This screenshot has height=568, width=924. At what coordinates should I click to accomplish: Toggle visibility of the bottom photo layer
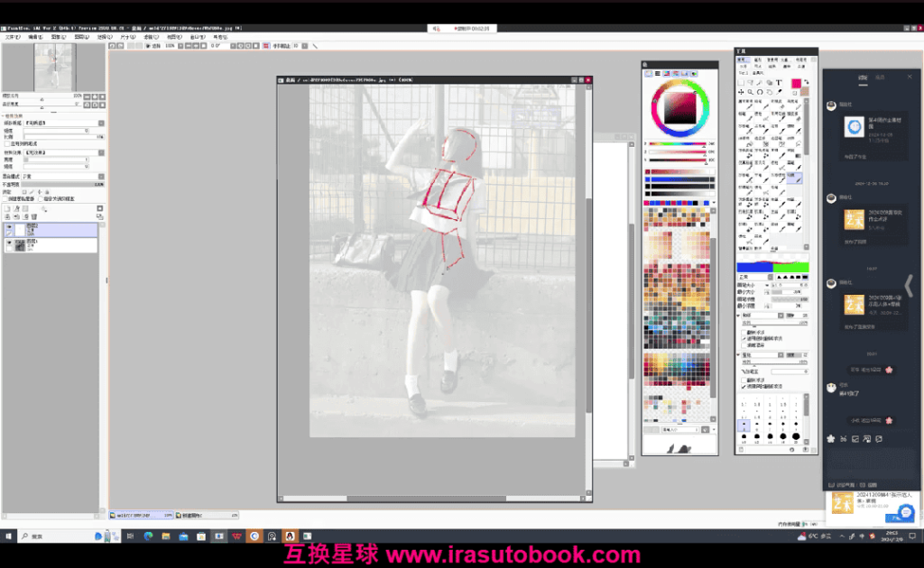point(9,242)
